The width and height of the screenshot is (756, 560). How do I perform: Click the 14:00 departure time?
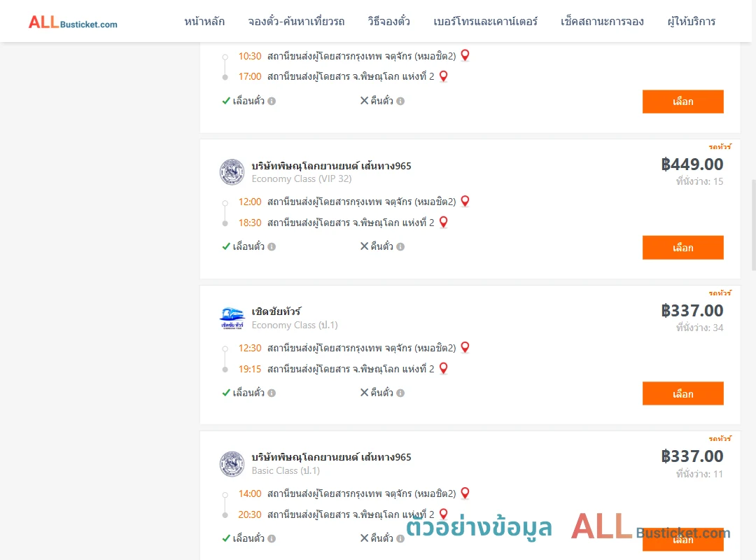point(250,494)
